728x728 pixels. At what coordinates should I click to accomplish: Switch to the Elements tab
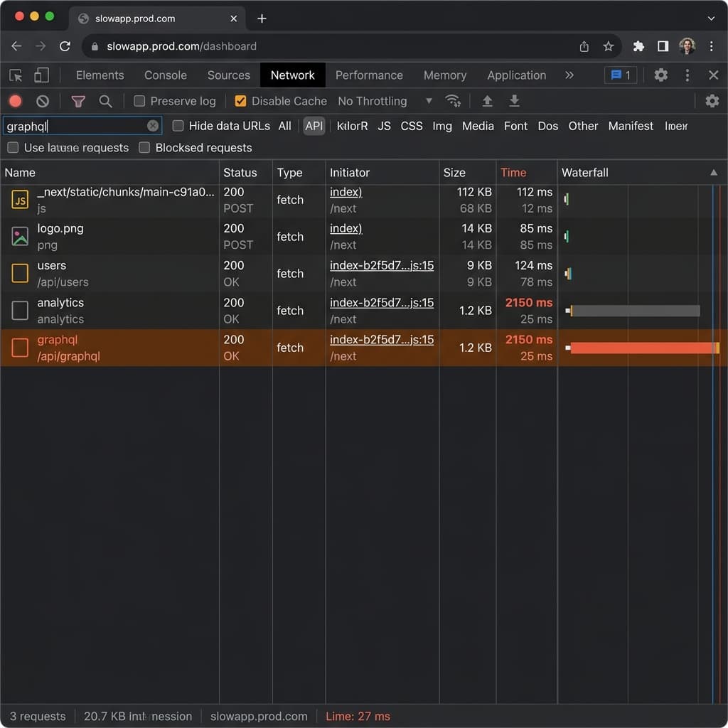pos(100,75)
